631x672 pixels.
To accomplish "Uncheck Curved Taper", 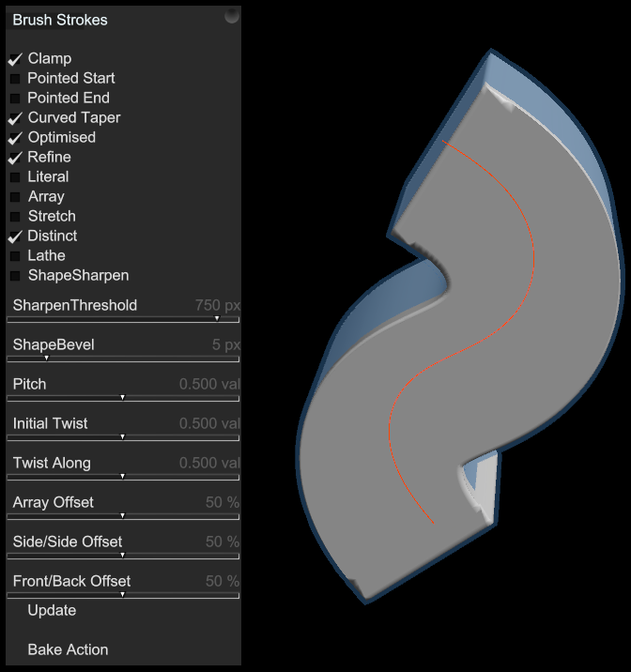I will point(15,118).
